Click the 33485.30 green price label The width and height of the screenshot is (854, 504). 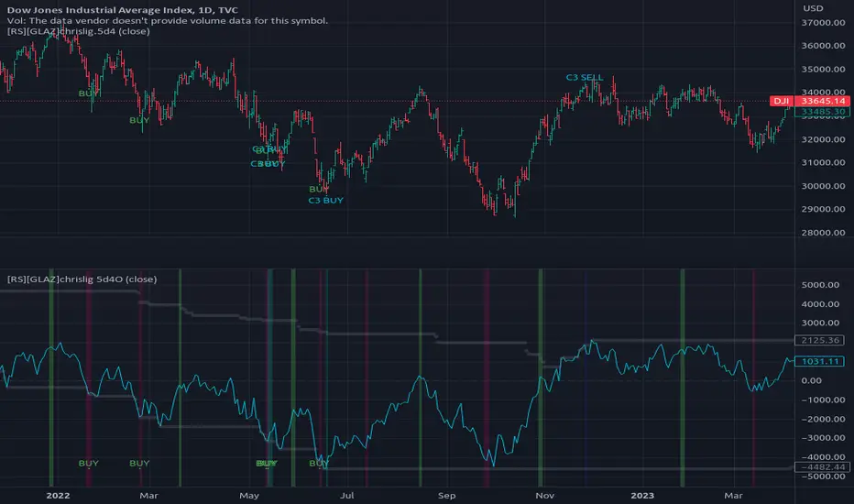pyautogui.click(x=823, y=112)
